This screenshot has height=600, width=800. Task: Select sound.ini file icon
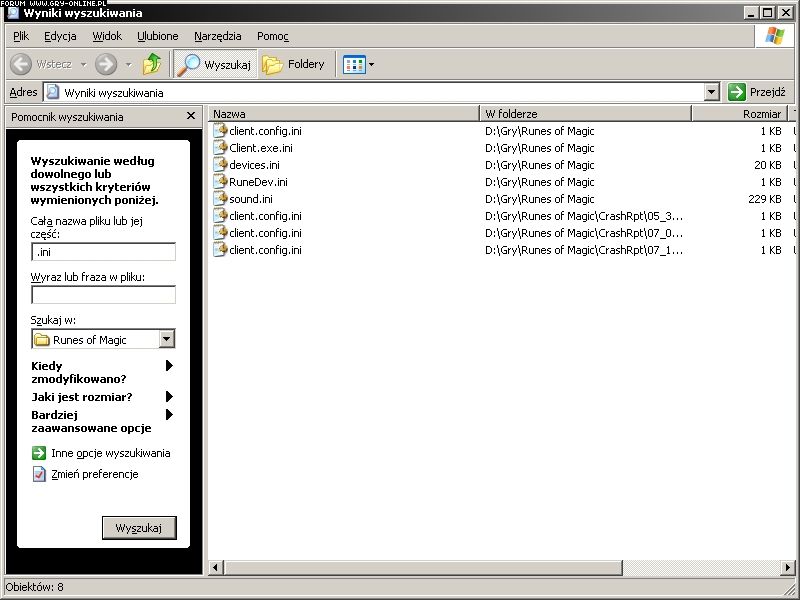pyautogui.click(x=220, y=199)
